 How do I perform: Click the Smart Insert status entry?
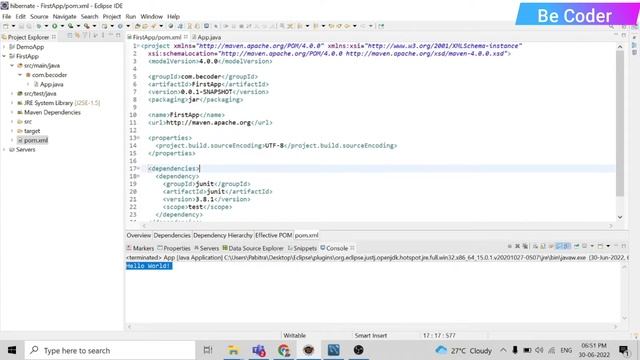371,336
